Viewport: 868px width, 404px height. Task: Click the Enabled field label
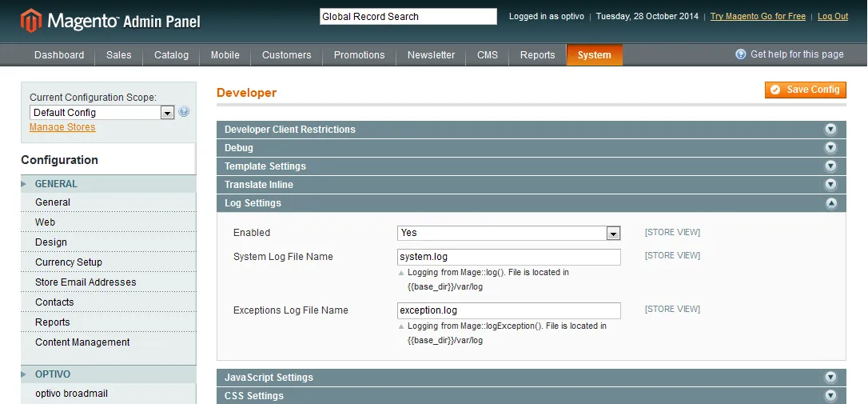(x=251, y=233)
